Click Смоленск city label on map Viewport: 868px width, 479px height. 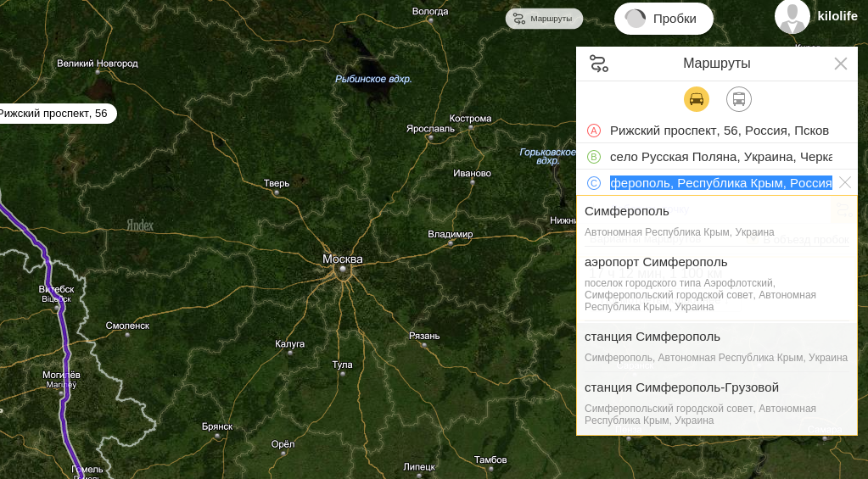(127, 326)
